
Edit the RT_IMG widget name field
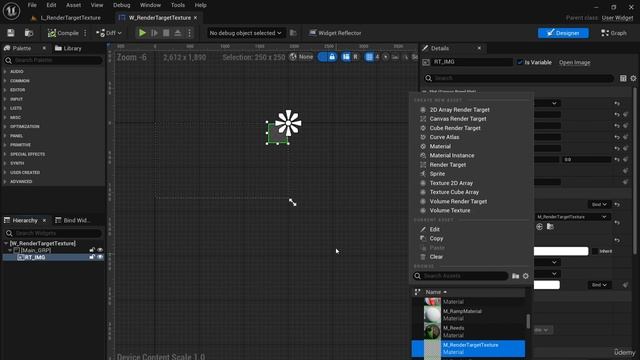pos(472,62)
